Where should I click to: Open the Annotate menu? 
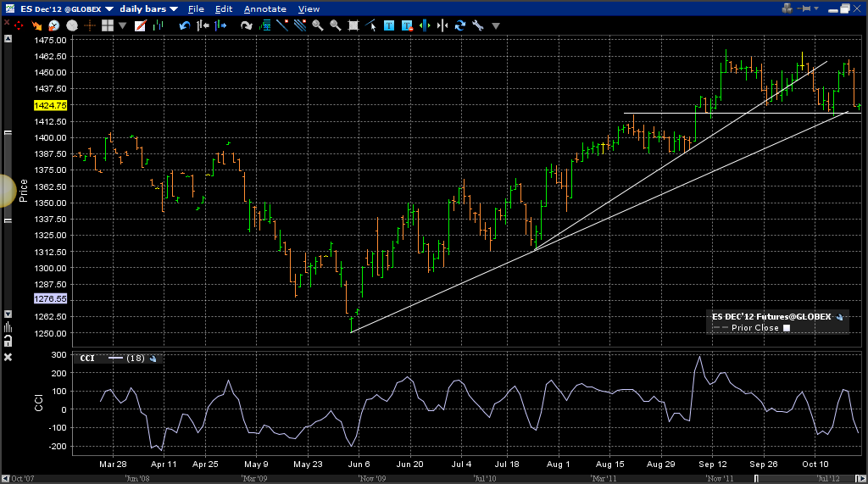coord(265,8)
